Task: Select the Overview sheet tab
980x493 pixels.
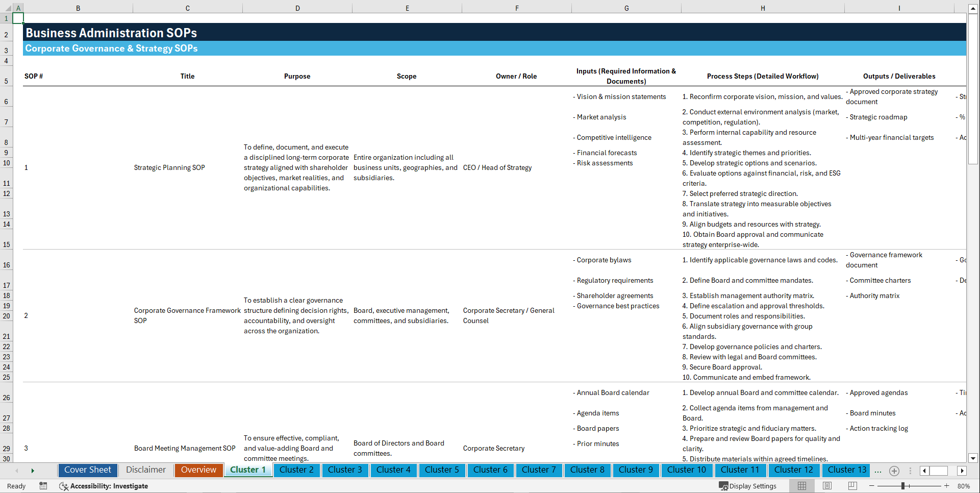Action: point(198,470)
